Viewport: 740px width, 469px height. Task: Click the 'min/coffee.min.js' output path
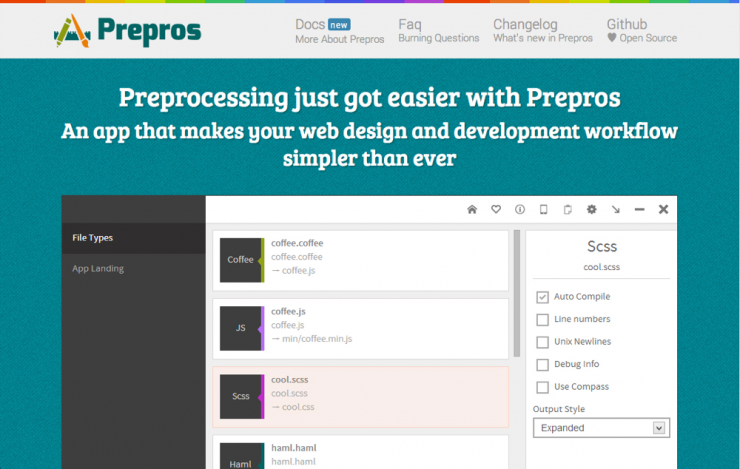(317, 339)
